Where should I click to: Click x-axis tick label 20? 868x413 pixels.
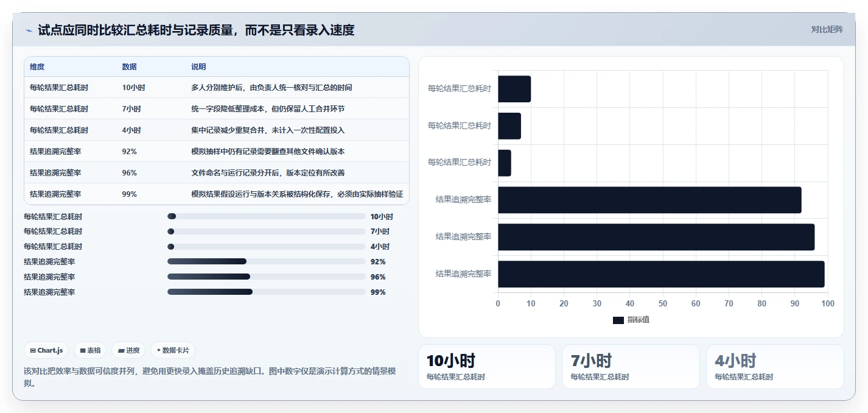coord(564,303)
